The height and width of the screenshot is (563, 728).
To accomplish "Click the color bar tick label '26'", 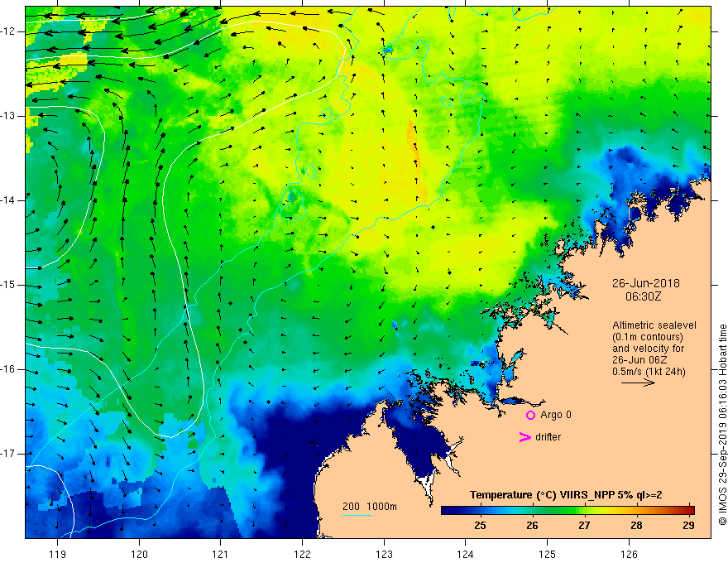I will [532, 526].
